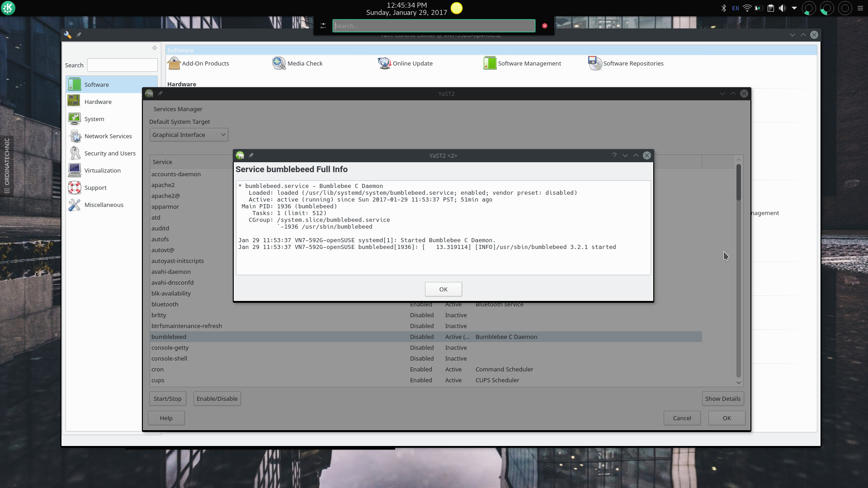868x488 pixels.
Task: Click Show Details button
Action: pos(723,399)
